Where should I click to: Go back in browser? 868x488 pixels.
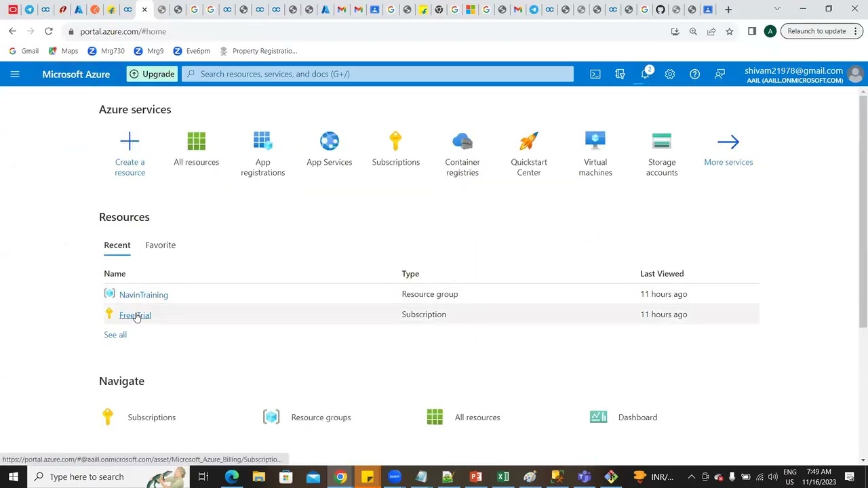click(12, 31)
